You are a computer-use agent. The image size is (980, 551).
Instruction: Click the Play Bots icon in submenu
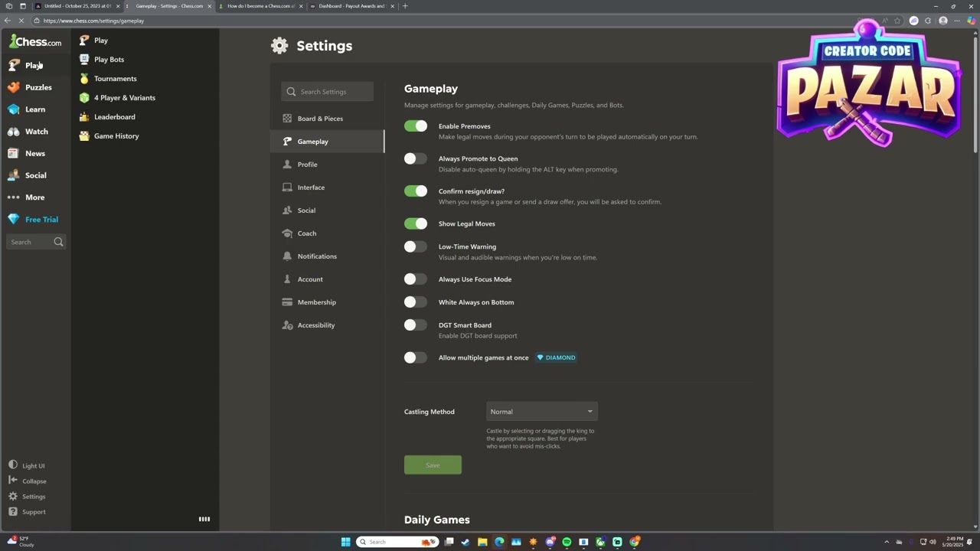click(84, 59)
